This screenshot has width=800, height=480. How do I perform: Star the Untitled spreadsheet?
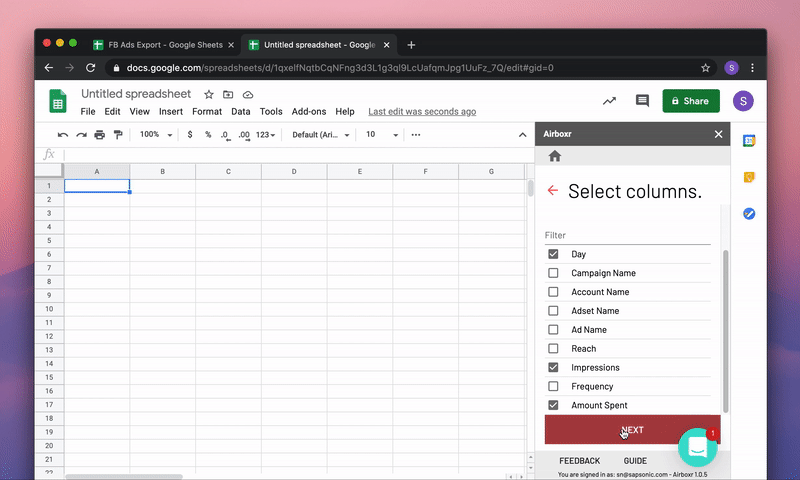pyautogui.click(x=209, y=94)
